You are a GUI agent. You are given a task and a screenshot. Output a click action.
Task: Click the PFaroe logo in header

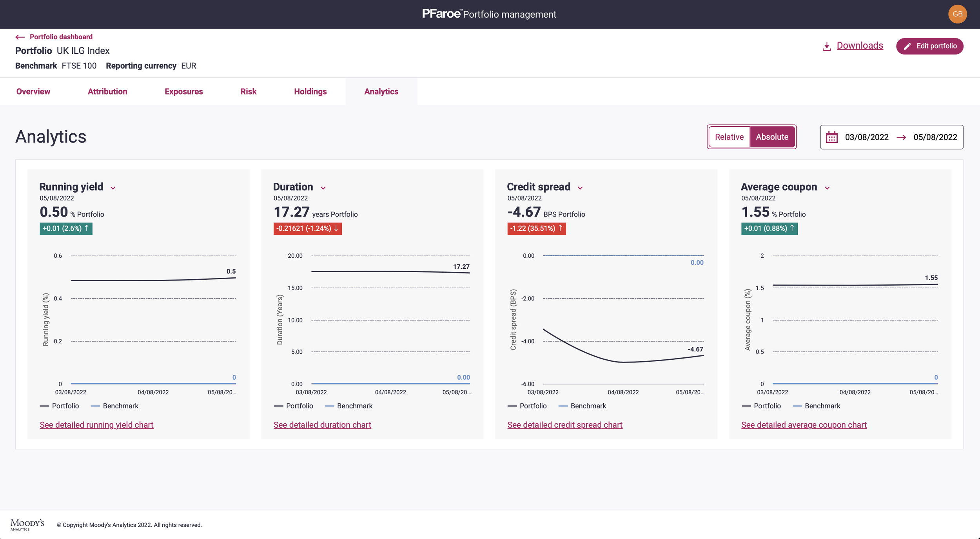(x=441, y=14)
